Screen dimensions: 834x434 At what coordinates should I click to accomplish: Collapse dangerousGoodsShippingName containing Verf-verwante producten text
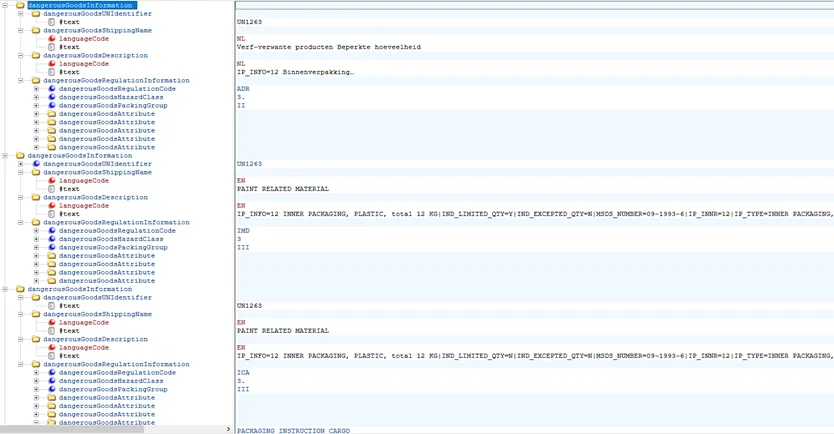(x=21, y=30)
